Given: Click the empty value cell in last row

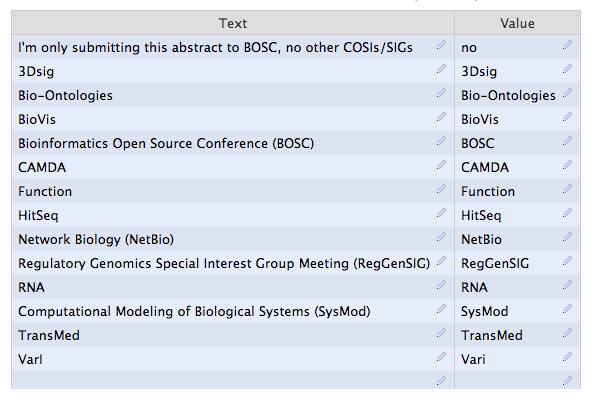Looking at the screenshot, I should 505,381.
